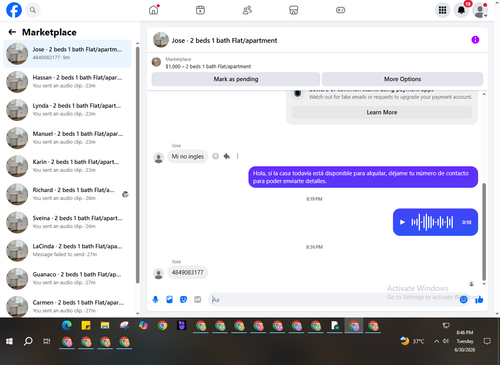Image resolution: width=500 pixels, height=365 pixels.
Task: Open Windows taskbar search
Action: pos(28,341)
